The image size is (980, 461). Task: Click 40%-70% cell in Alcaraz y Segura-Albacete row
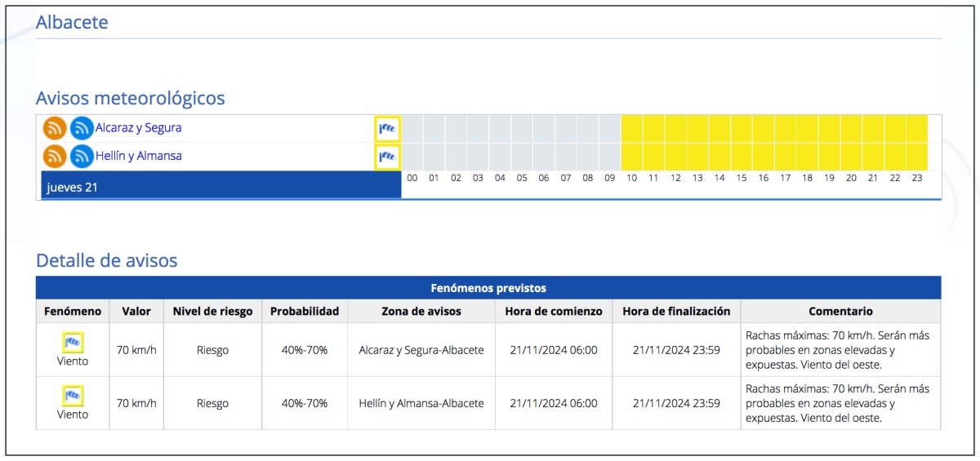coord(305,350)
